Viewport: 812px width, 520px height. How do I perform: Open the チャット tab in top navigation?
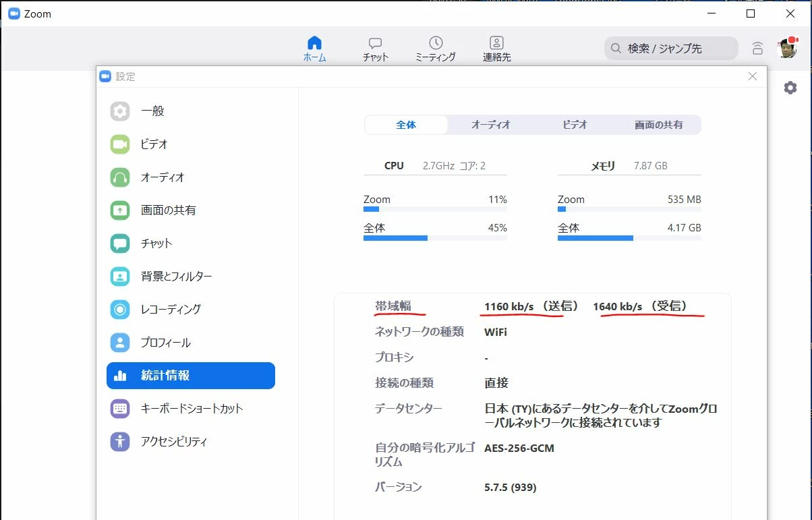click(x=376, y=49)
